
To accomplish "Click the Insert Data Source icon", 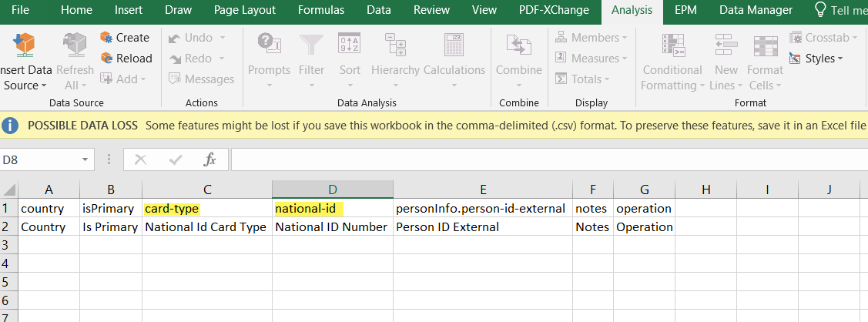I will click(x=23, y=45).
